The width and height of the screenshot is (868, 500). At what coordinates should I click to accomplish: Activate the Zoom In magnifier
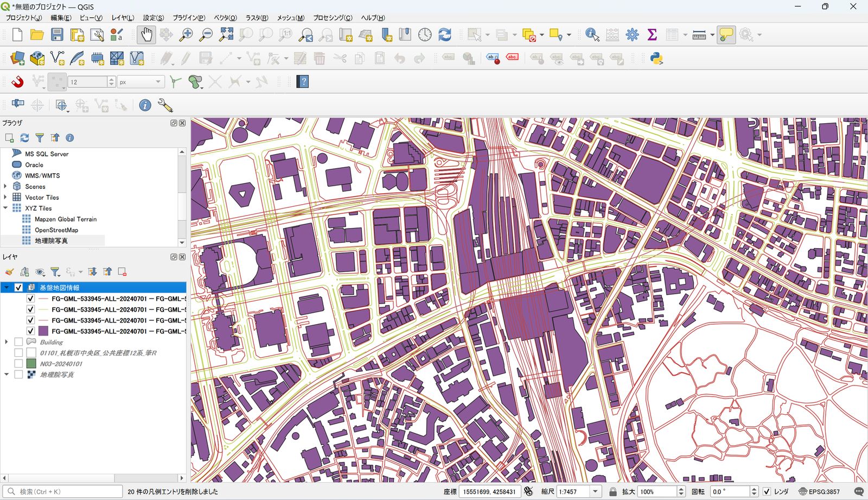(186, 35)
